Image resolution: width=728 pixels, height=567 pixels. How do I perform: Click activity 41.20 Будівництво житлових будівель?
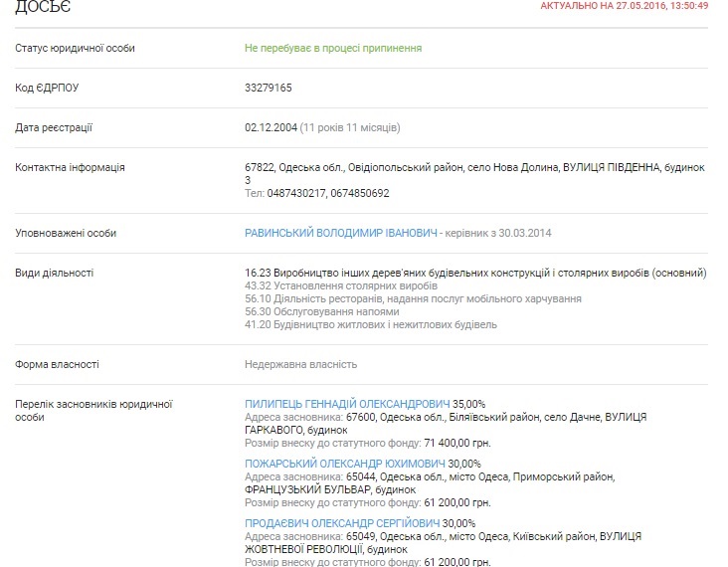370,324
